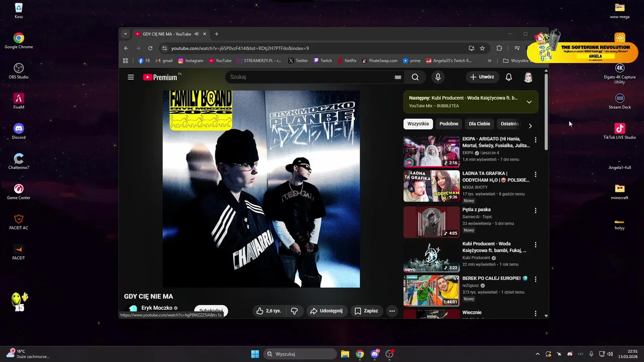Start voice search with the microphone icon
Viewport: 644px width, 362px height.
tap(438, 77)
